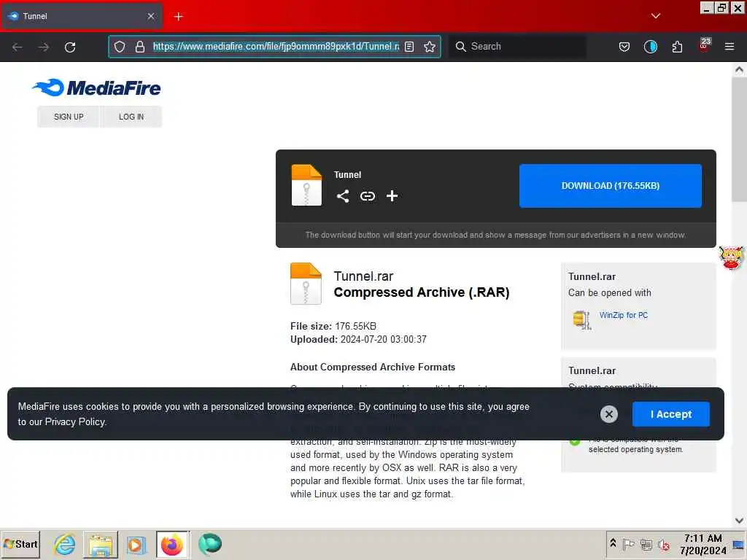Click the Action Center flag tray icon
The width and height of the screenshot is (747, 560).
coord(628,544)
